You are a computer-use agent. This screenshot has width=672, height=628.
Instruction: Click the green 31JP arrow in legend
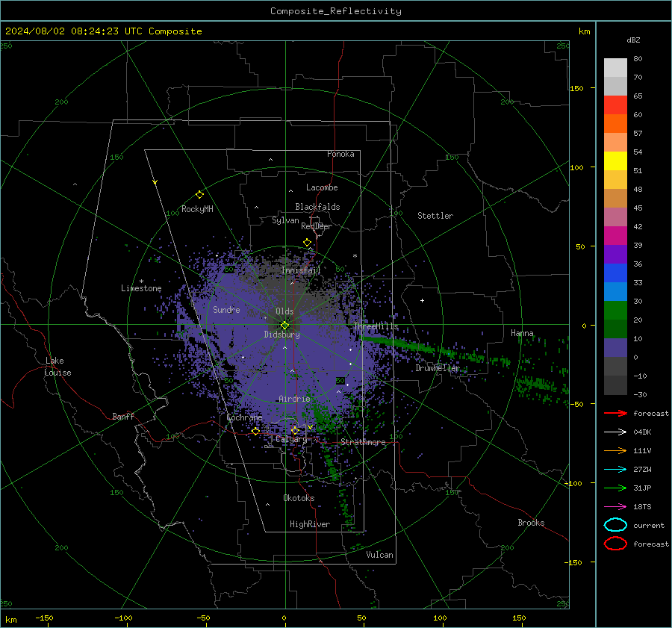(615, 488)
